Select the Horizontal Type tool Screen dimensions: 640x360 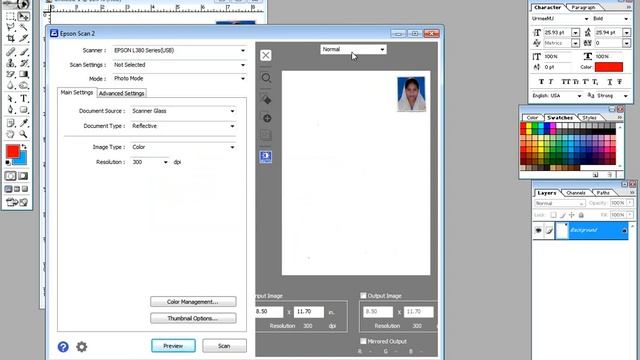[x=24, y=99]
